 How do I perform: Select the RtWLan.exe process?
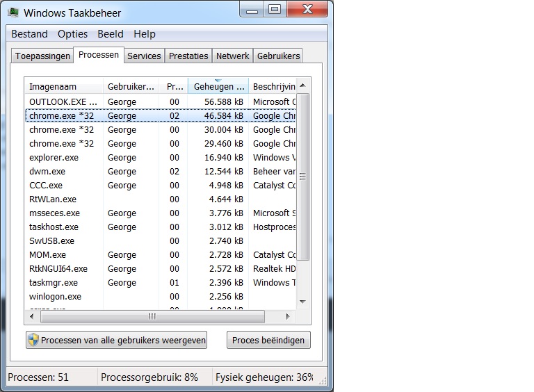point(161,199)
